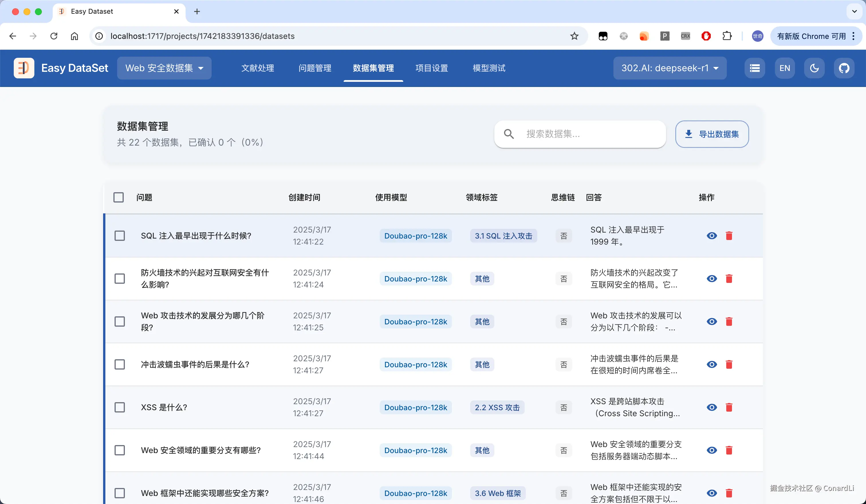
Task: Open the 302.AI deepseek-r1 model dropdown
Action: coord(670,68)
